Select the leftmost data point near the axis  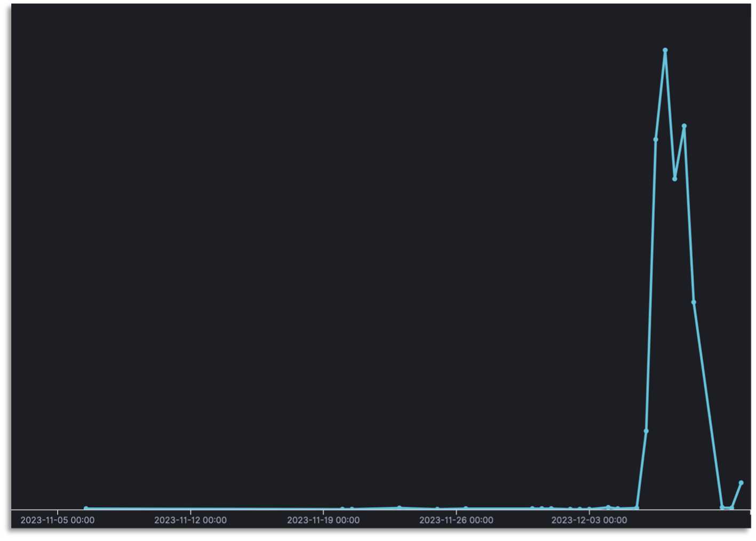(x=85, y=507)
